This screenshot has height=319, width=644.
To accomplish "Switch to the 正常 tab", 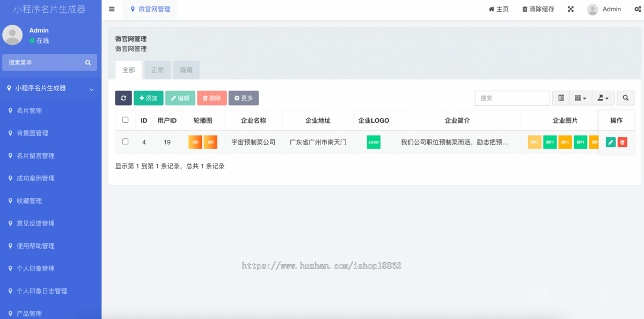I will coord(157,70).
